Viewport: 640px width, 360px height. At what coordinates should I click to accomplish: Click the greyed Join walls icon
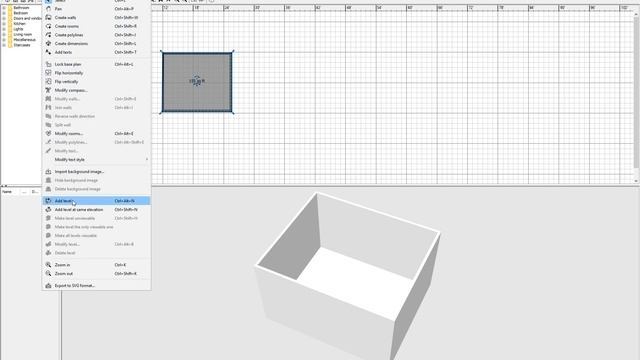48,107
